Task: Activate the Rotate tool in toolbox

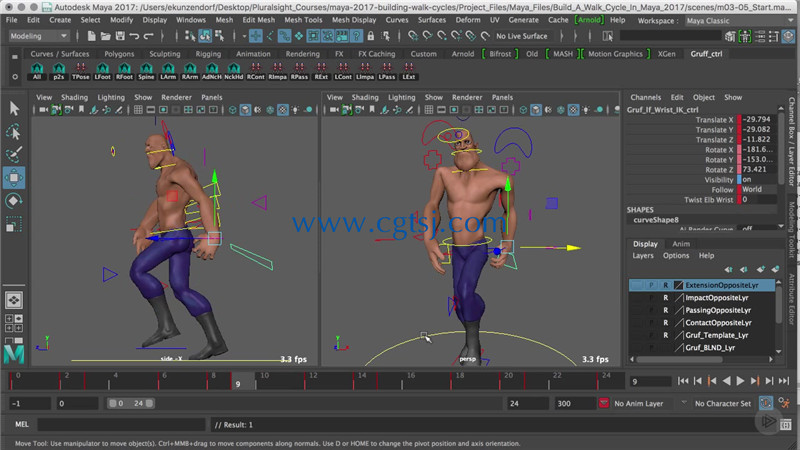Action: 14,201
